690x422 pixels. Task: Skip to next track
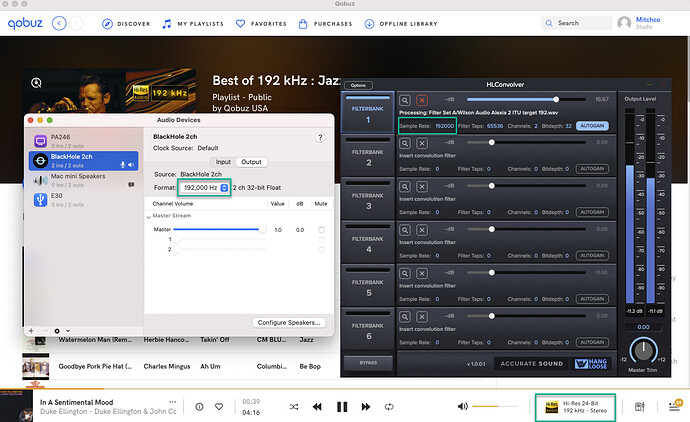tap(366, 407)
